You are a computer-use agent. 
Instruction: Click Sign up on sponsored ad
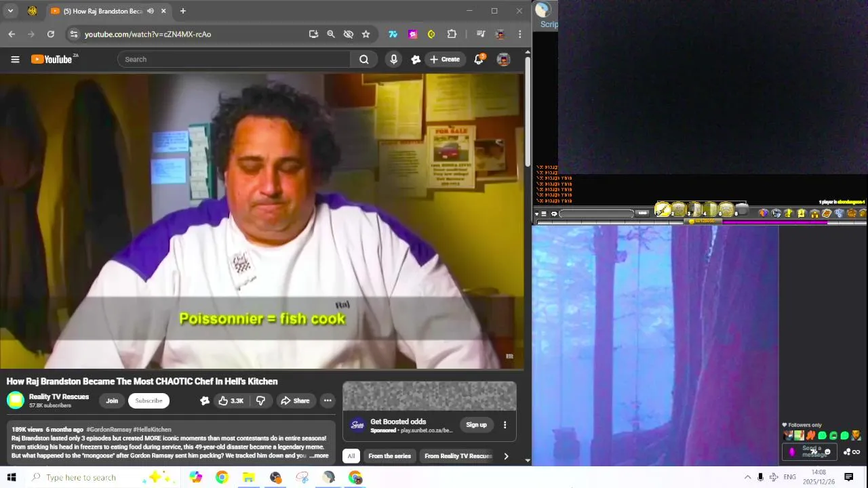tap(476, 425)
